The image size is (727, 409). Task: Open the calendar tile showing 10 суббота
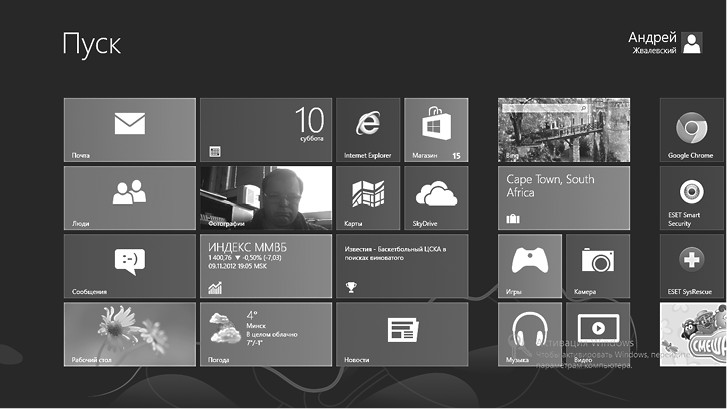pos(265,130)
